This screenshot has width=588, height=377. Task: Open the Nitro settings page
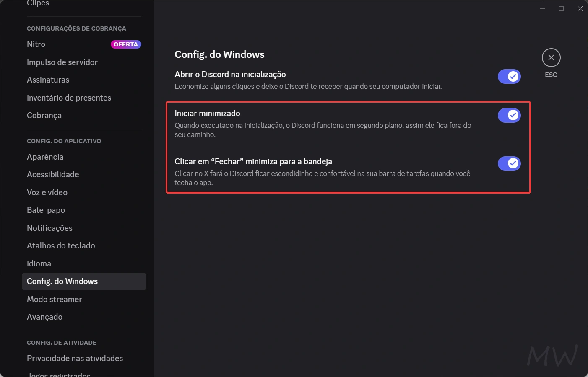point(36,44)
